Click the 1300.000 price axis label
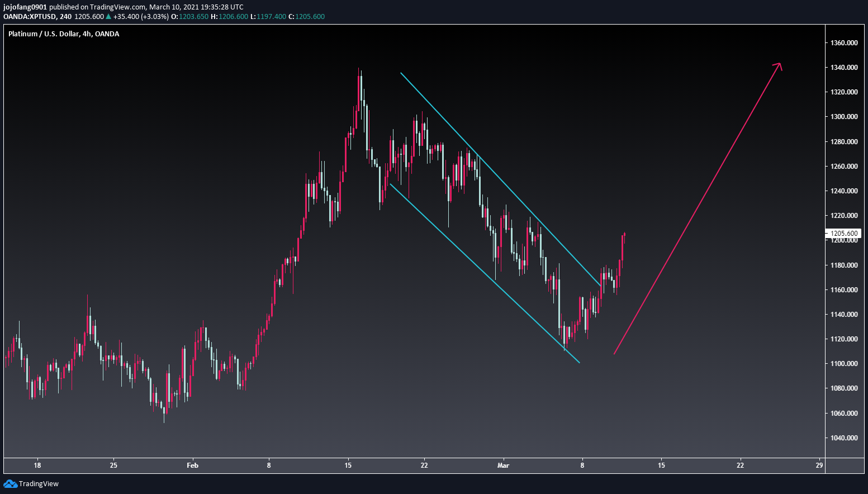 [844, 117]
